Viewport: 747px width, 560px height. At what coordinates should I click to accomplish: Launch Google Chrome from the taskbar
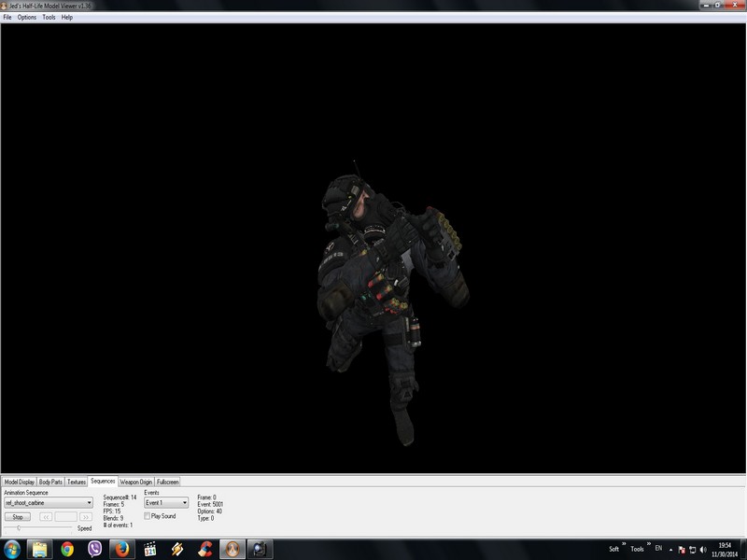67,550
